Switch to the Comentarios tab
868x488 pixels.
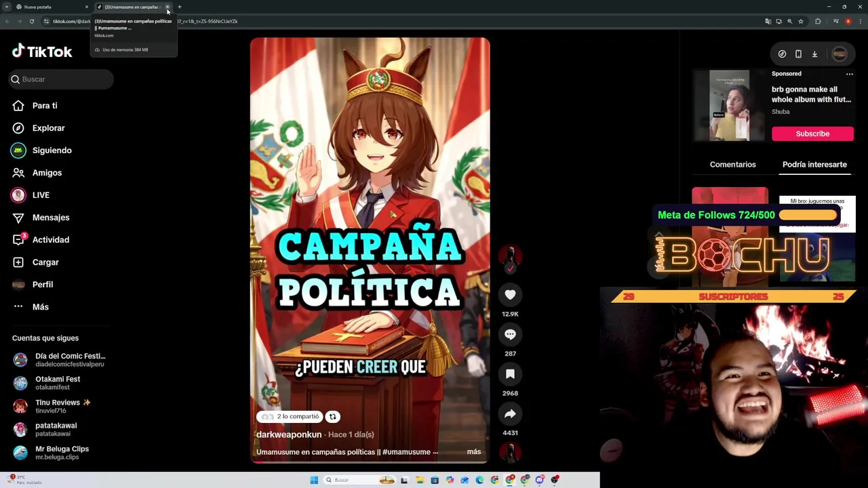click(x=732, y=165)
